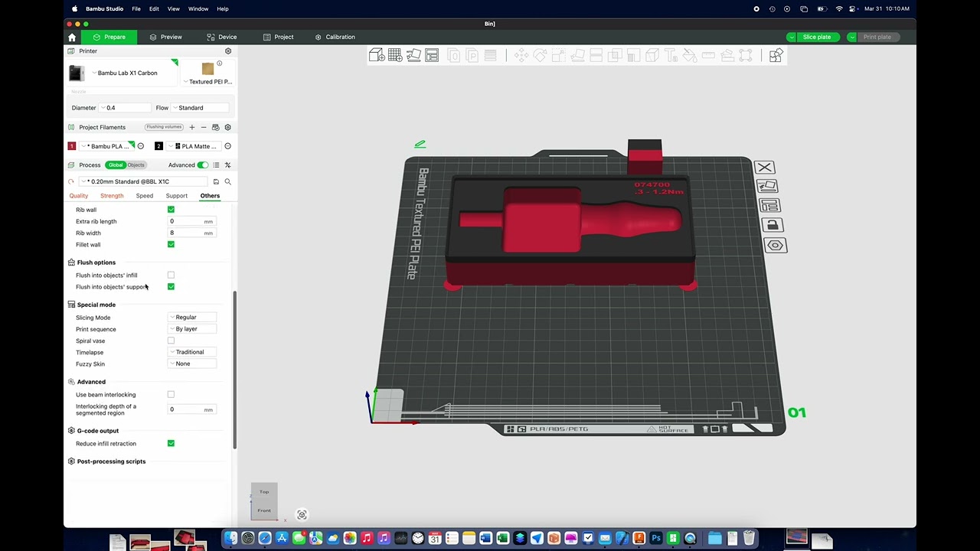Search process settings with magnifier icon
The width and height of the screenshot is (980, 551).
point(227,181)
